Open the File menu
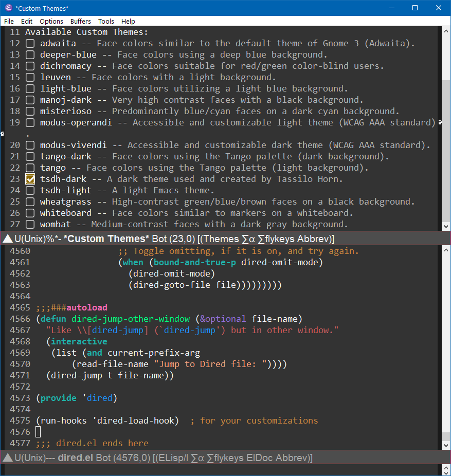Screen dimensions: 451x476 (9, 21)
